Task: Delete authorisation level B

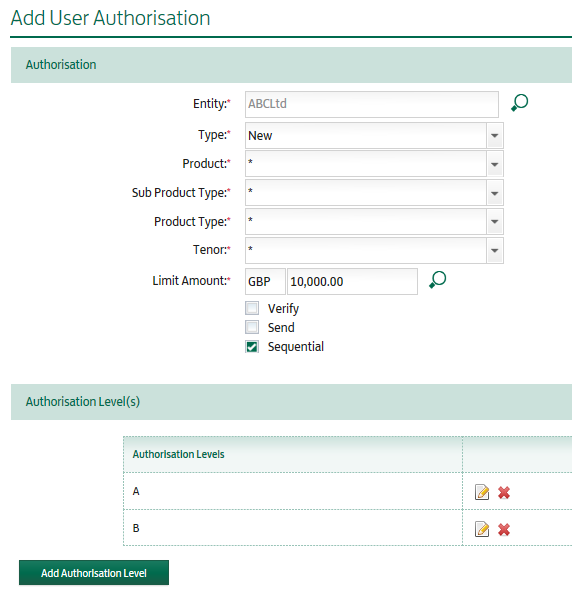Action: (x=504, y=529)
